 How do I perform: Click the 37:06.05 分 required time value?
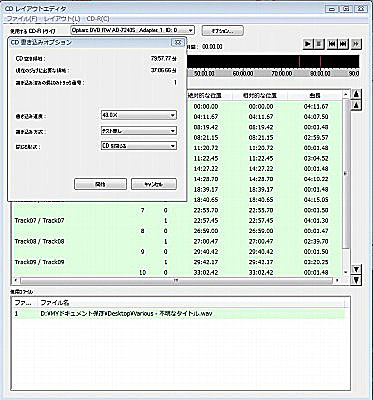163,70
